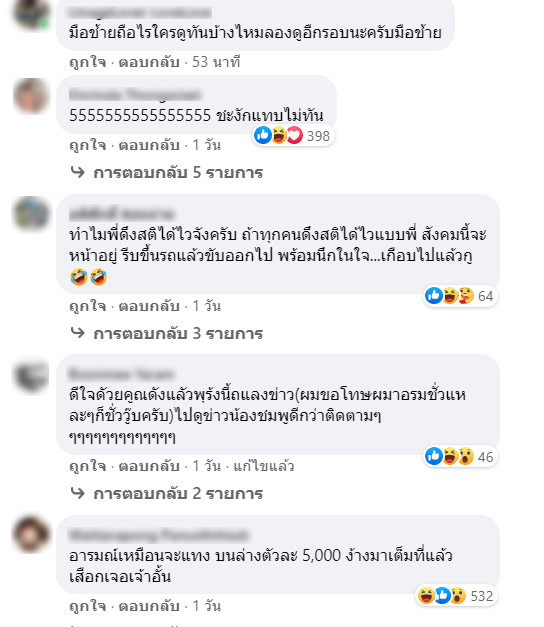The height and width of the screenshot is (627, 544).
Task: Expand การตอบกลับ 3 รายการ replies
Action: coord(167,333)
